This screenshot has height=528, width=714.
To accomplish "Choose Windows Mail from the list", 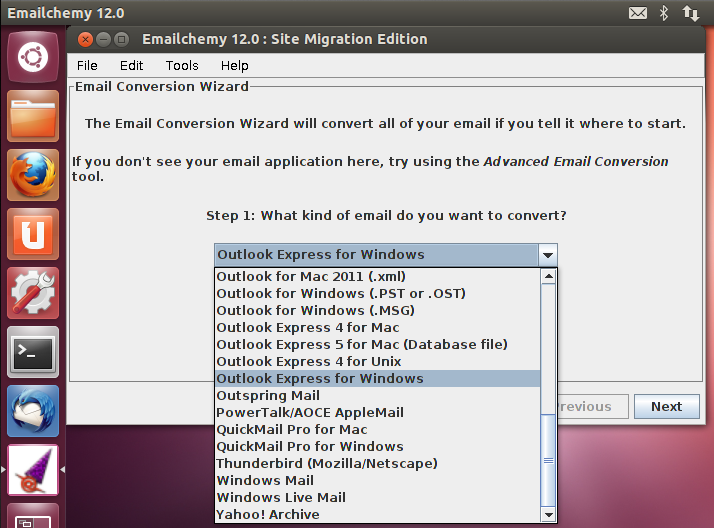I will click(x=377, y=481).
